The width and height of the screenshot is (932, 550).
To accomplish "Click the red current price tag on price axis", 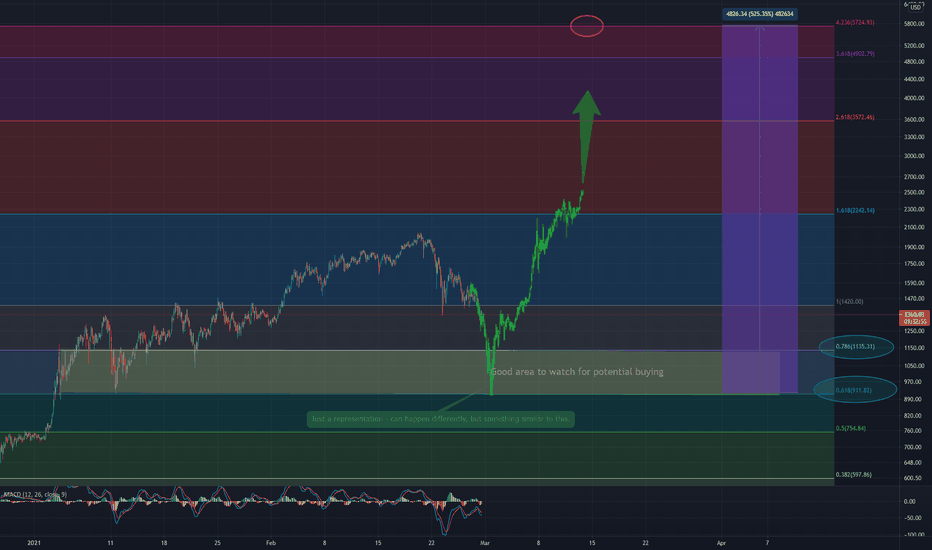I will pyautogui.click(x=914, y=318).
